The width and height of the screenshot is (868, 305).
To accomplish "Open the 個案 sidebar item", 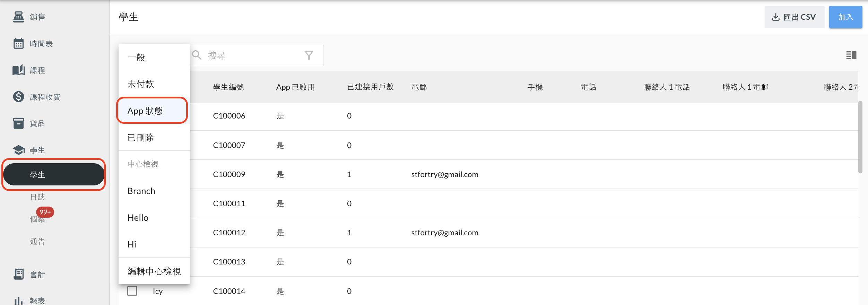I will tap(37, 219).
